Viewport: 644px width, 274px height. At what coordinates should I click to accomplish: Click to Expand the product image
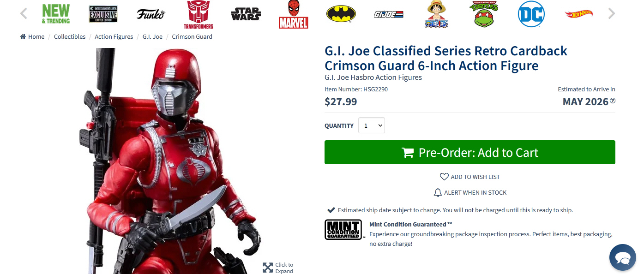tap(278, 268)
